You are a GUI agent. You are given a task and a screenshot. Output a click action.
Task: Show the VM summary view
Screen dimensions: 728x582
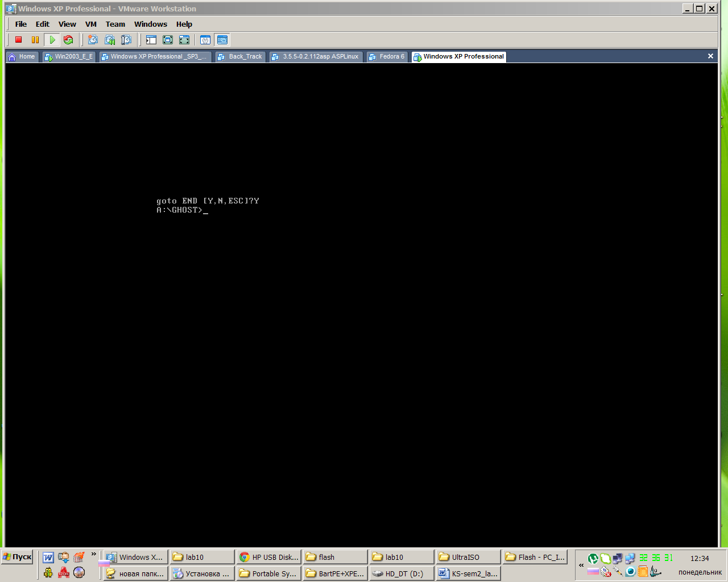click(x=205, y=40)
